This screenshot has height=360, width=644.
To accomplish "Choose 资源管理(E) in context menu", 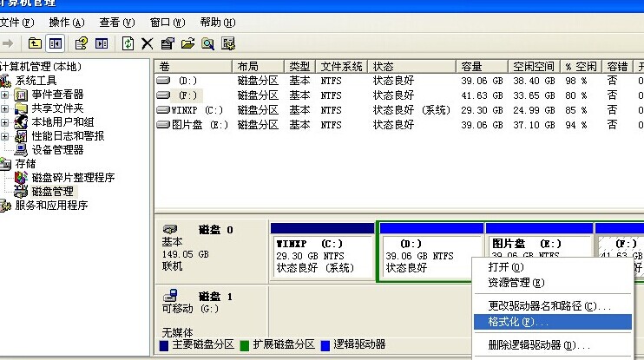I will [552, 283].
